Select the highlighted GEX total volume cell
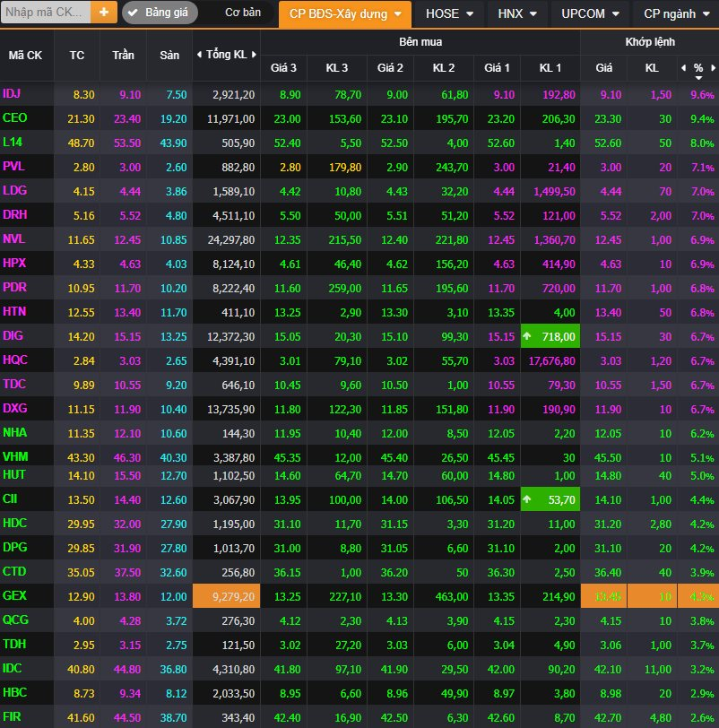719x728 pixels. tap(227, 595)
